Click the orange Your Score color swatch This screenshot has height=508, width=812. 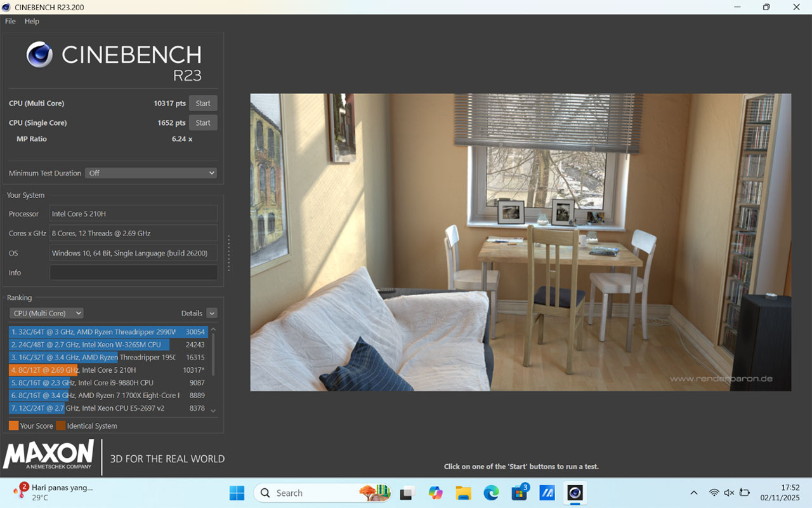pyautogui.click(x=13, y=426)
